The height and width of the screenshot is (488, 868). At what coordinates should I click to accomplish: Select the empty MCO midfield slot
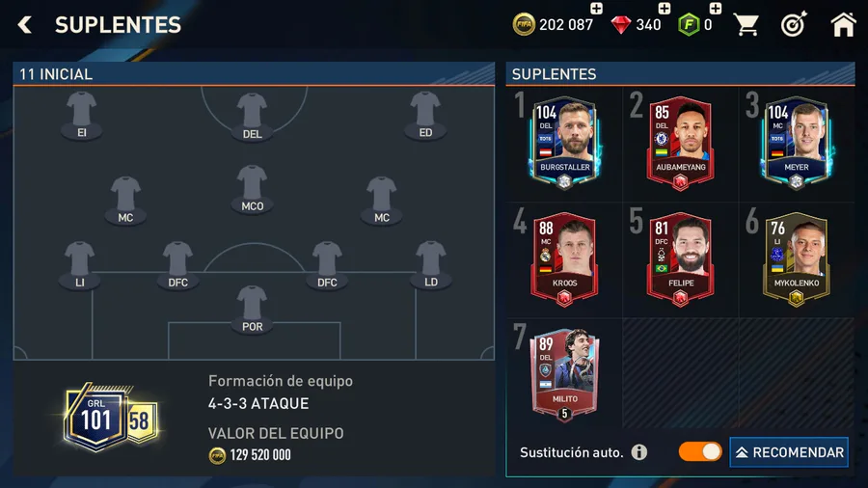click(252, 189)
